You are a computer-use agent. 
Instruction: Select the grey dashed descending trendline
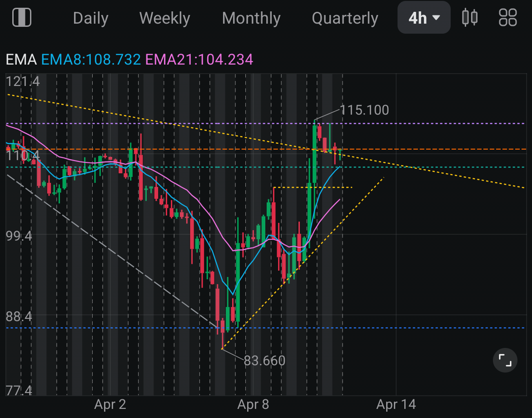[112, 251]
